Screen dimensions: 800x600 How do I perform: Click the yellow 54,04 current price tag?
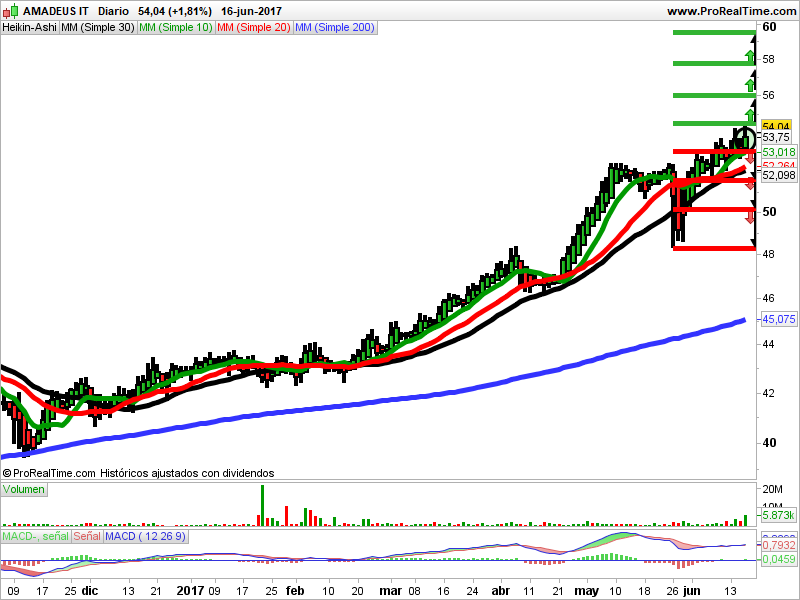[776, 126]
